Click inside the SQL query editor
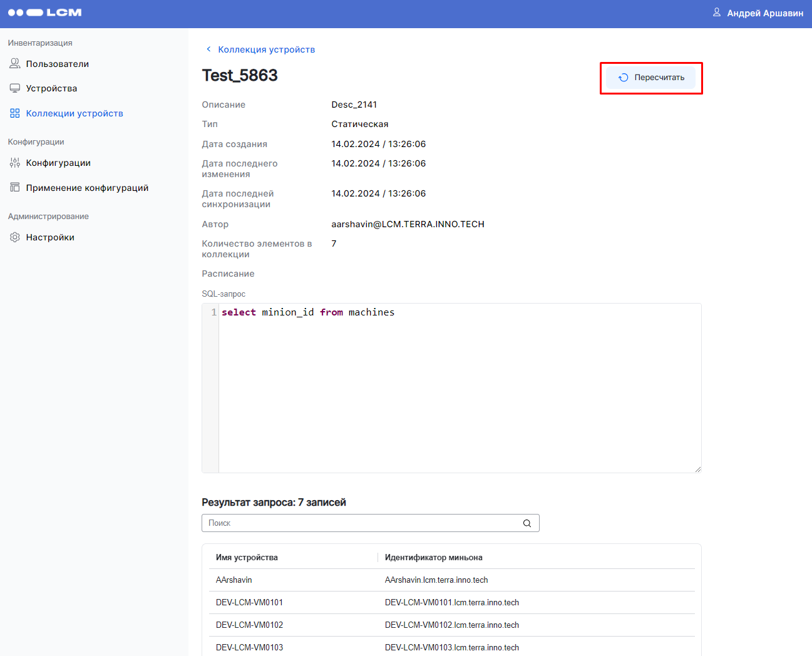Viewport: 812px width, 656px height. [x=459, y=388]
